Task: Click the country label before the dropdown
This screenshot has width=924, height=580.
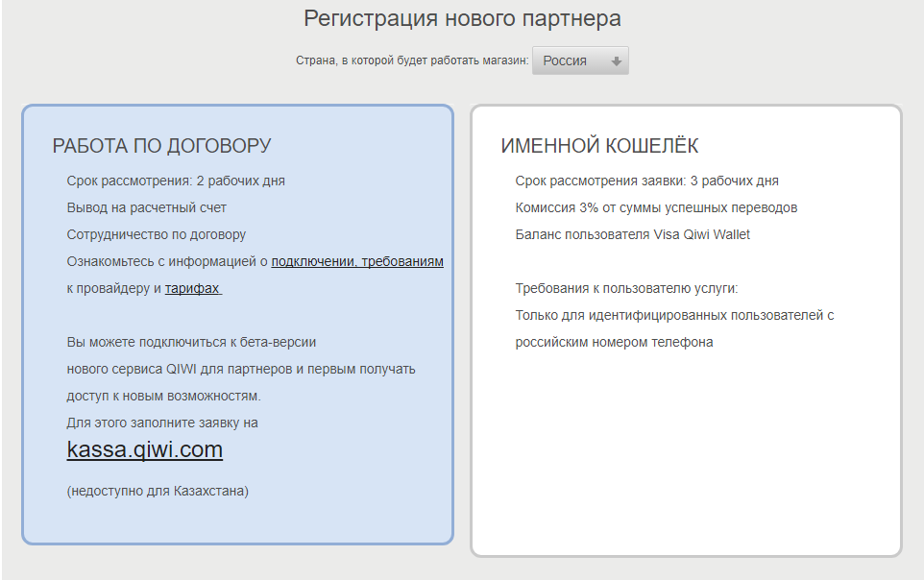Action: (x=412, y=61)
